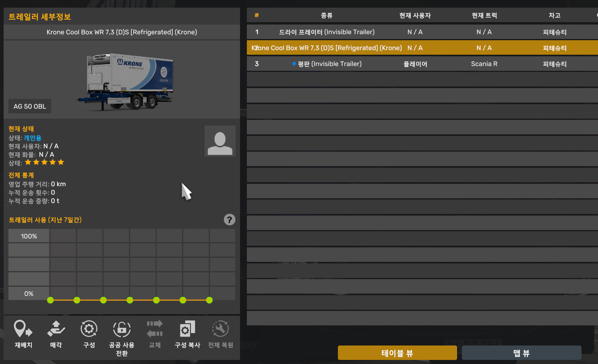Select the highlighted Krone Cool Box row

422,48
